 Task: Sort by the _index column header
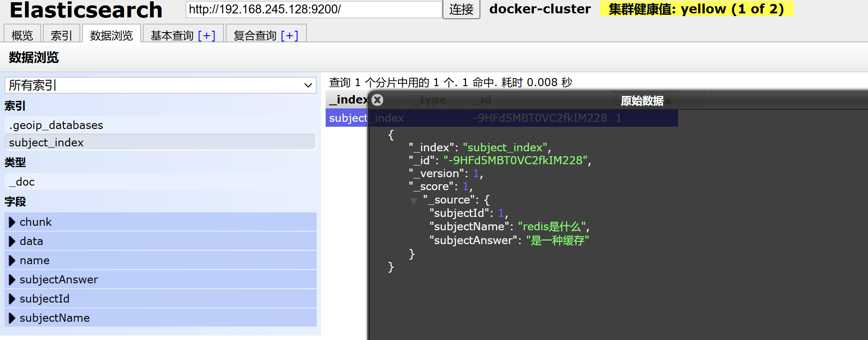coord(349,100)
